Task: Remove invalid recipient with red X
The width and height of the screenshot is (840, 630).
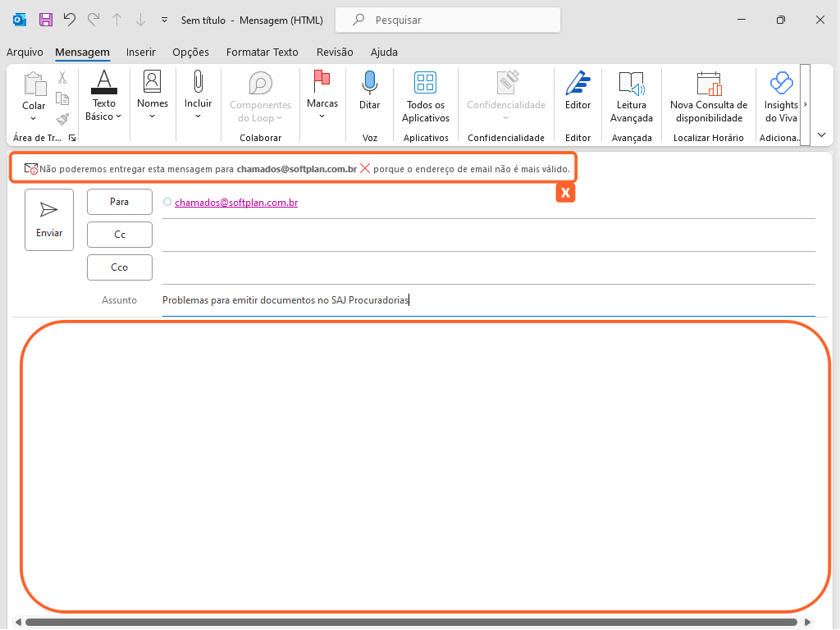Action: (x=365, y=169)
